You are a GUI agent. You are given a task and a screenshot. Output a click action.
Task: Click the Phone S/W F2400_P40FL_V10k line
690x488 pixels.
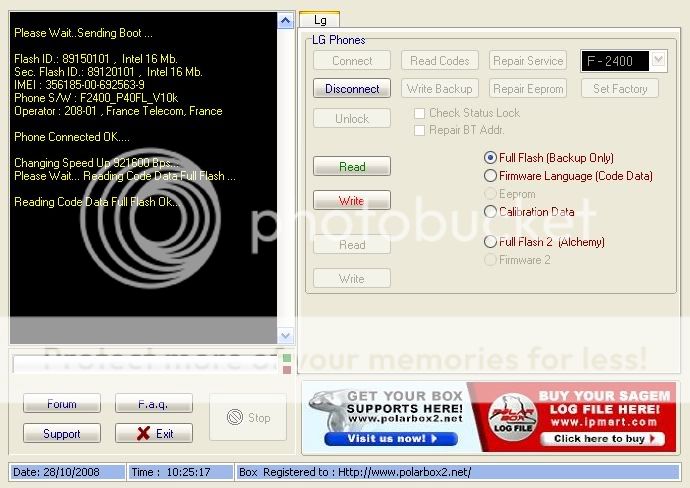[x=96, y=98]
